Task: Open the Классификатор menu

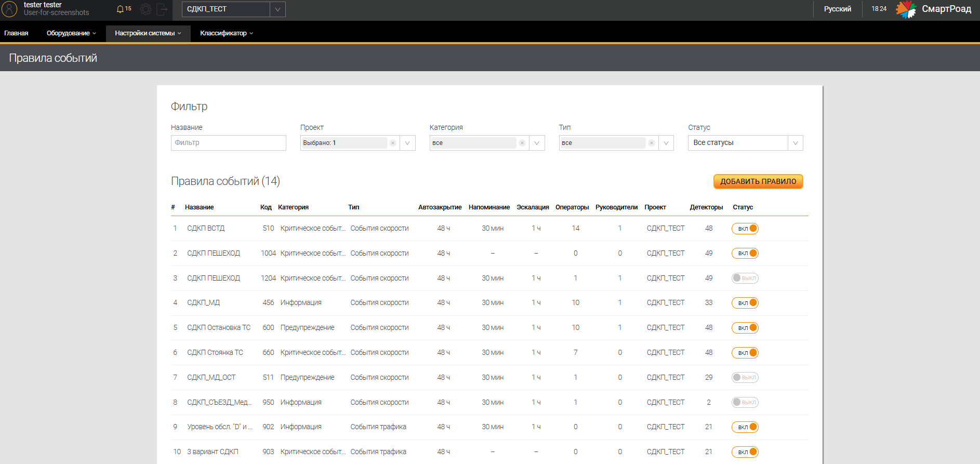Action: click(227, 33)
